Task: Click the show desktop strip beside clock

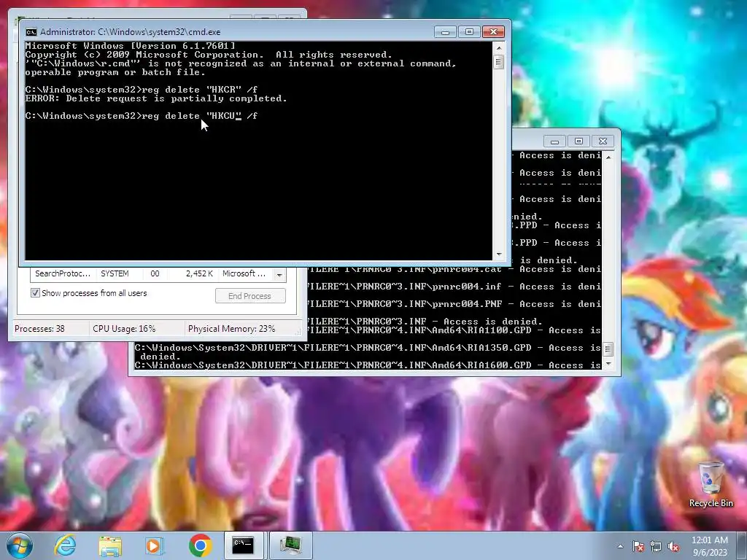Action: tap(743, 545)
